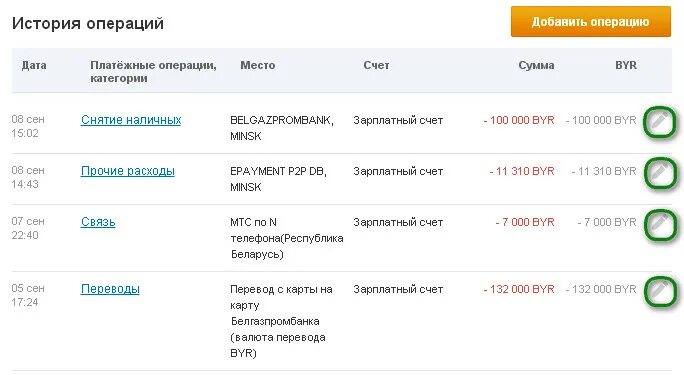This screenshot has width=684, height=375.
Task: Open pencil edit icon for Переводы row
Action: click(660, 290)
